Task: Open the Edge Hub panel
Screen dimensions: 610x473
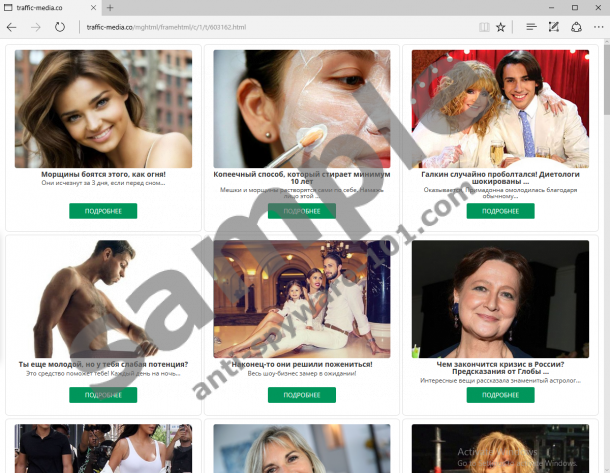Action: (x=531, y=27)
